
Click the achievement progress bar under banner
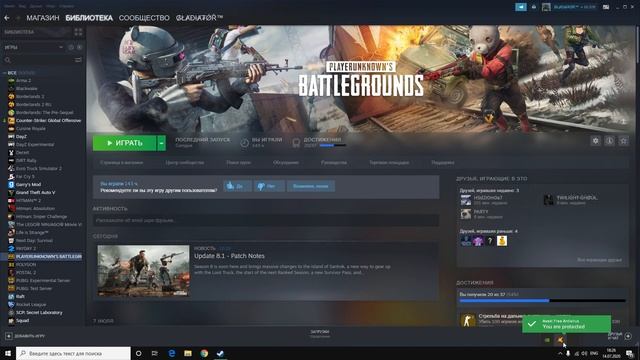[x=333, y=145]
